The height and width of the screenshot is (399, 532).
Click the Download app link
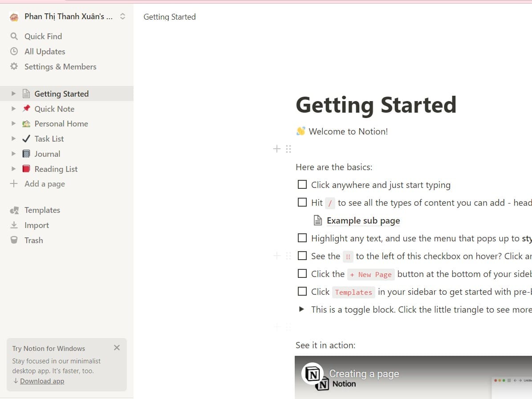coord(42,381)
